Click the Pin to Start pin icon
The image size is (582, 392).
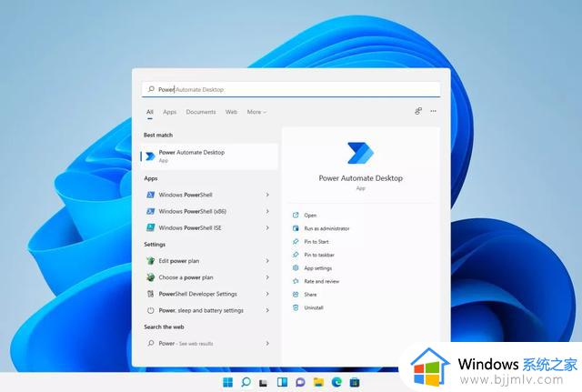point(296,242)
